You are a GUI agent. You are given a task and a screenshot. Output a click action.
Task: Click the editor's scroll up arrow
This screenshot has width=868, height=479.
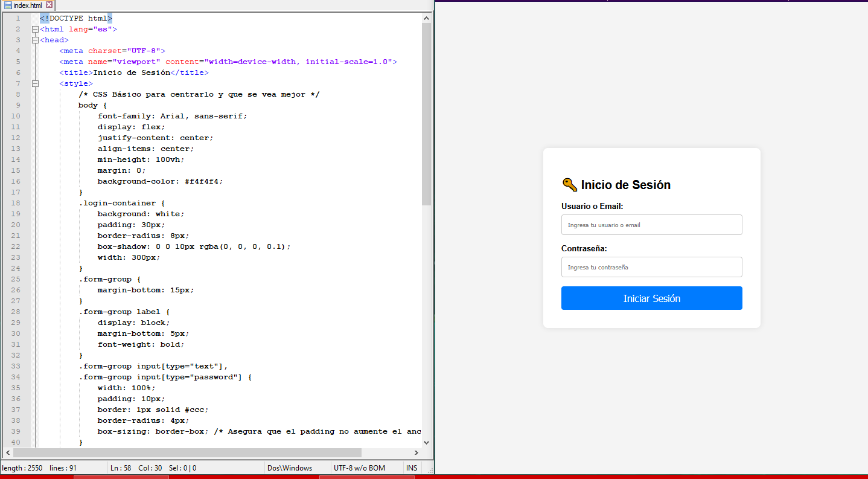(x=426, y=18)
